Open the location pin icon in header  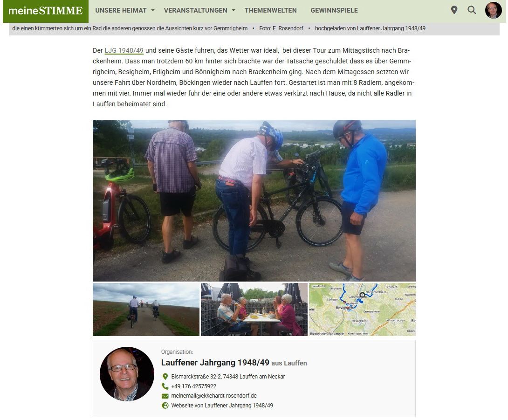pyautogui.click(x=454, y=10)
